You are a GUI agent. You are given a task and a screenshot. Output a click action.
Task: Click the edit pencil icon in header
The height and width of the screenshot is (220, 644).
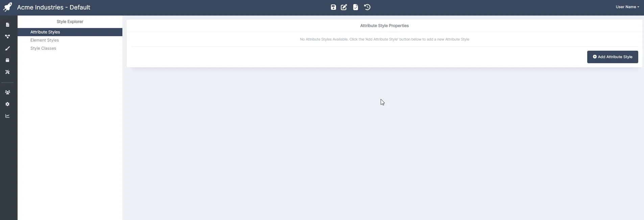click(344, 7)
